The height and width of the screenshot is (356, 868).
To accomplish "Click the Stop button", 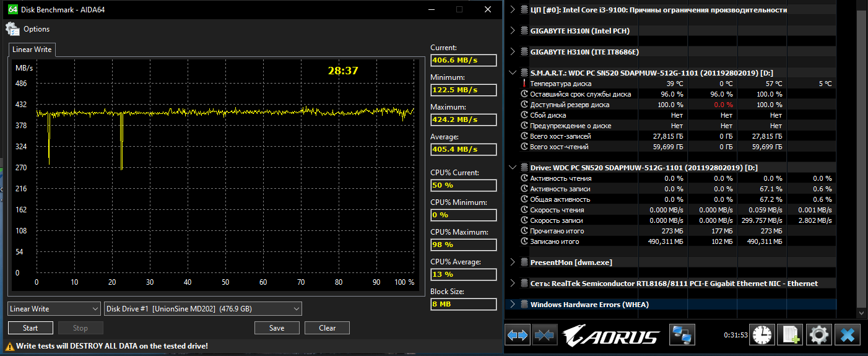I will tap(80, 328).
